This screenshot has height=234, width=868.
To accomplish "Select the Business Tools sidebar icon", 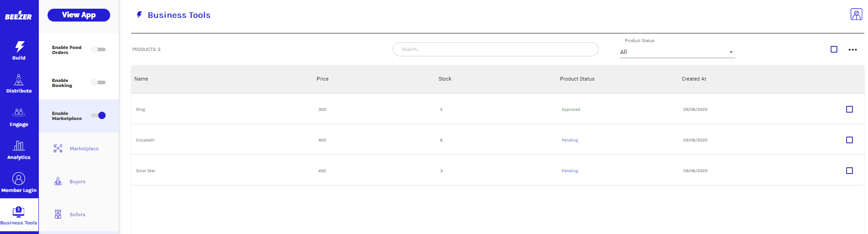I will (19, 212).
